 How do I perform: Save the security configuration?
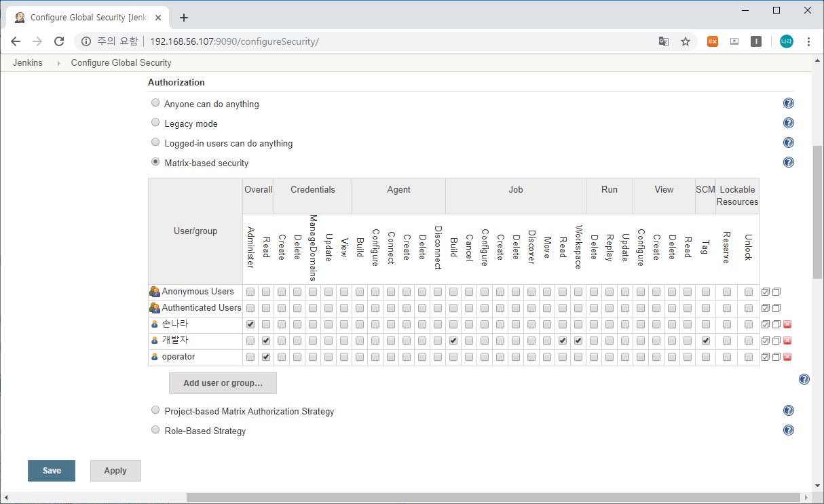click(52, 471)
